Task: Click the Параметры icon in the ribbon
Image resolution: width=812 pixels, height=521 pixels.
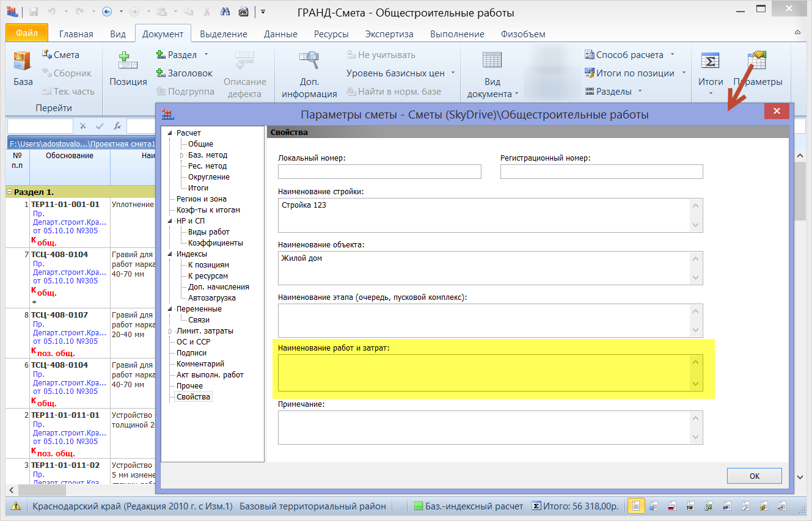Action: point(758,61)
